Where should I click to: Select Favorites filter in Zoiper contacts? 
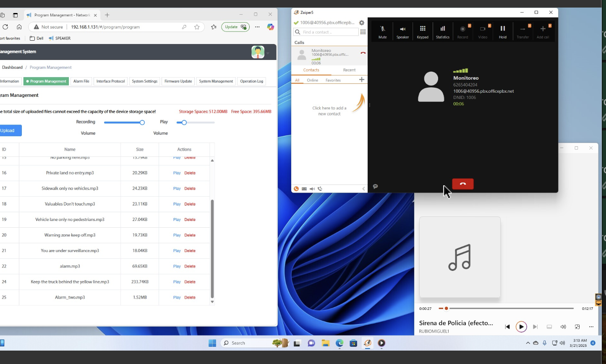tap(333, 80)
